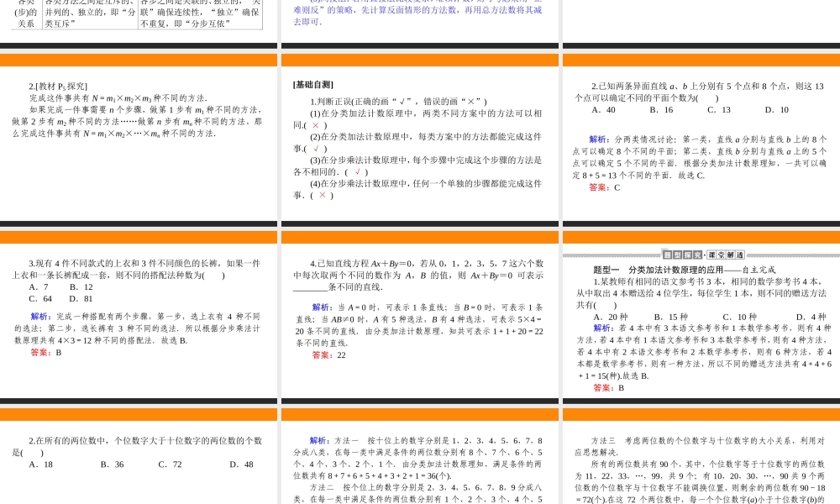The image size is (840, 504).
Task: Click the blue 解析 label on the 异面直线 slide
Action: point(597,139)
